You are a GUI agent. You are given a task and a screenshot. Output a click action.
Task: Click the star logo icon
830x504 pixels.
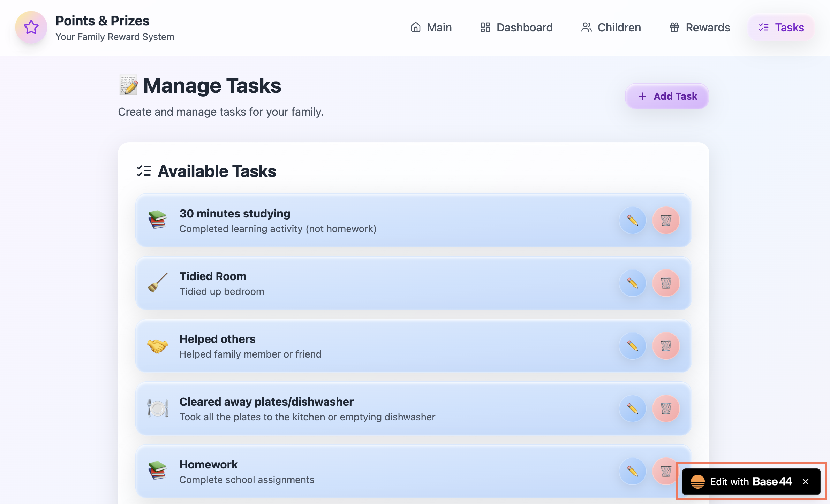click(31, 27)
